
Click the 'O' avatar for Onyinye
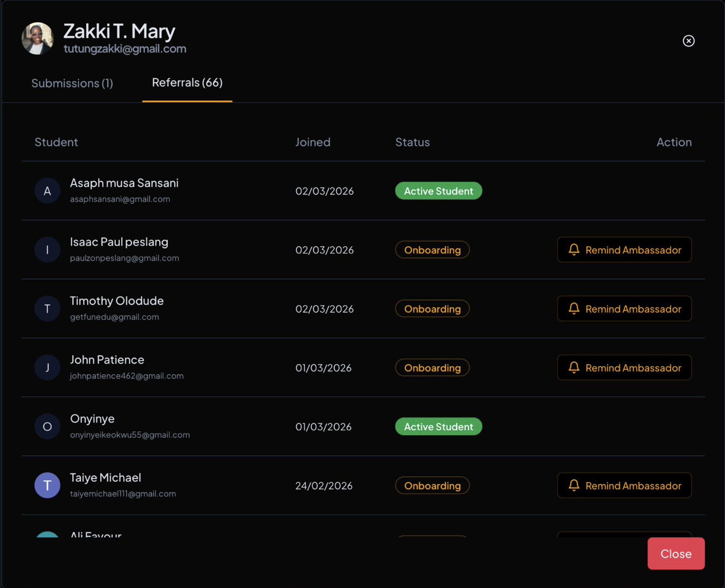(47, 427)
